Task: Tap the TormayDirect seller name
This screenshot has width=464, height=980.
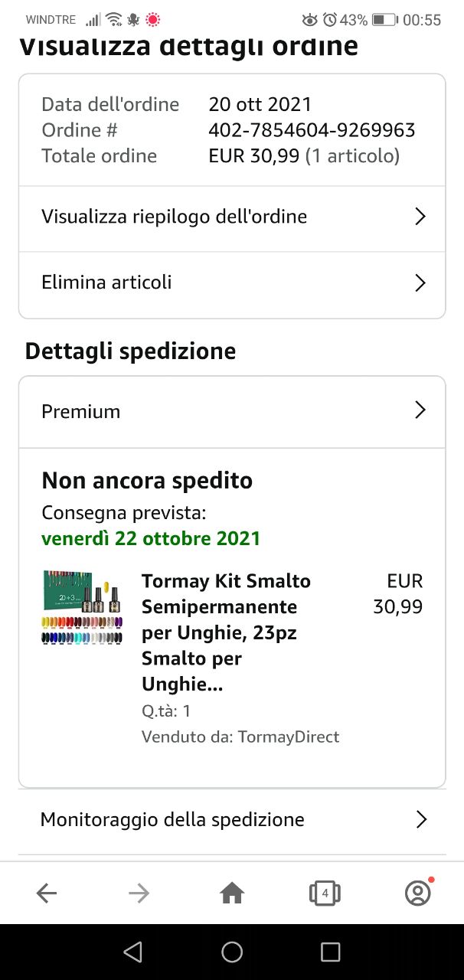Action: click(x=289, y=737)
